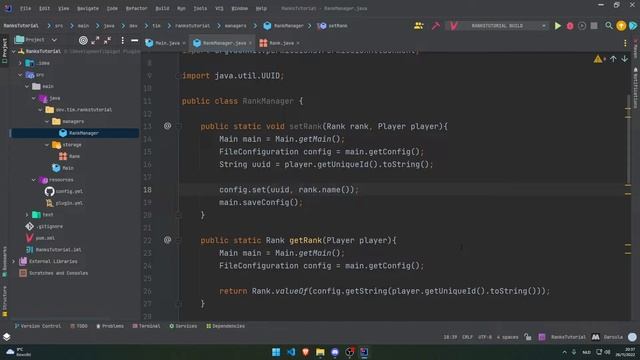640x360 pixels.
Task: Click gutter icon next to getRank method
Action: (x=167, y=240)
